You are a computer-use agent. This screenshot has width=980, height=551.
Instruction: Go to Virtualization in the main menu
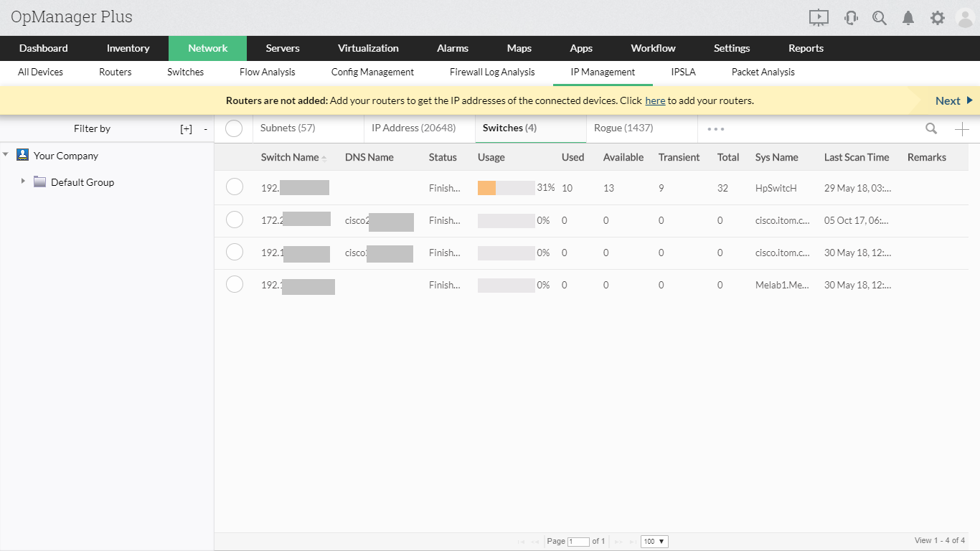pos(368,48)
